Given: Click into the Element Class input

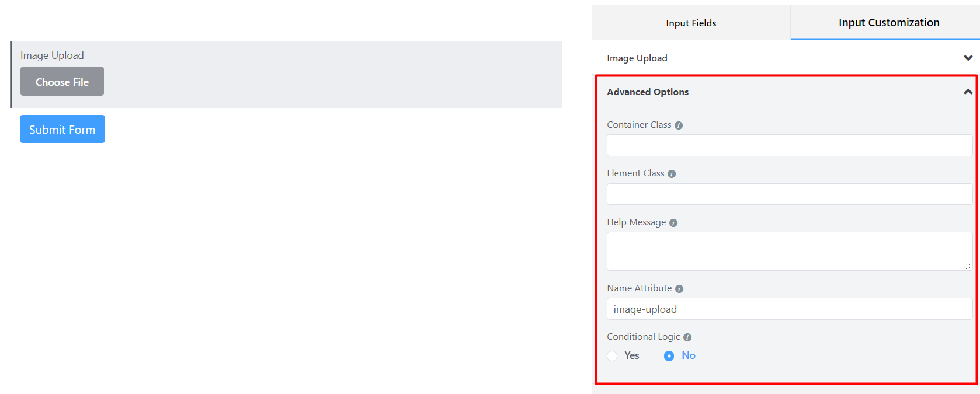Looking at the screenshot, I should pos(789,194).
